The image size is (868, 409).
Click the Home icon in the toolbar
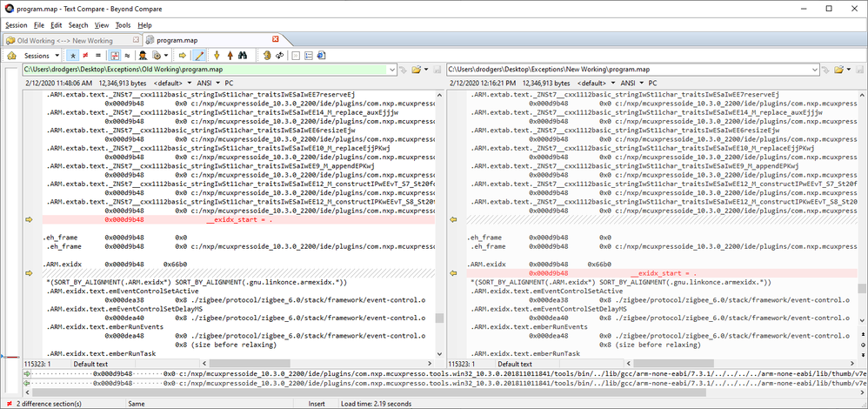point(11,56)
